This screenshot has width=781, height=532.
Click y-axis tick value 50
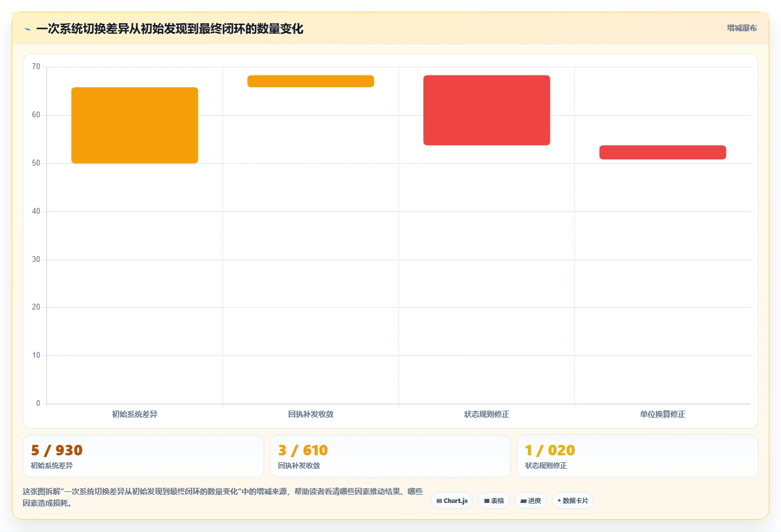(36, 163)
